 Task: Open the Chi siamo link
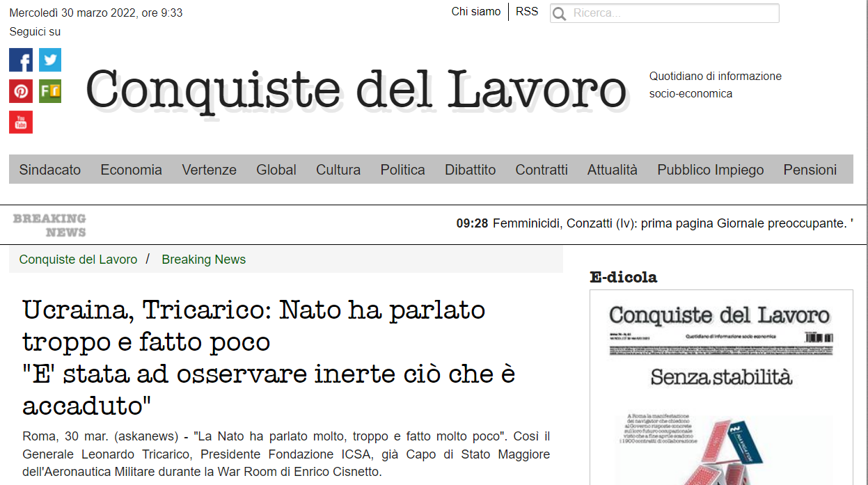pyautogui.click(x=476, y=12)
